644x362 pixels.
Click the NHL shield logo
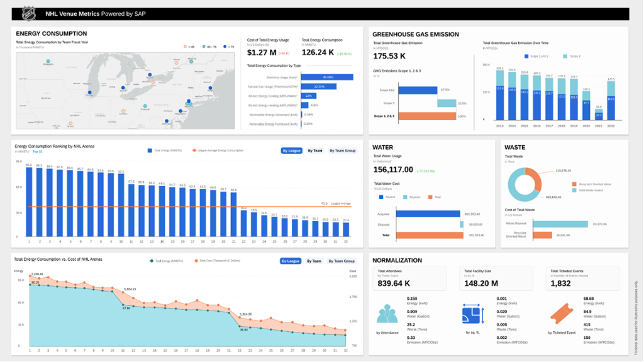[x=29, y=14]
